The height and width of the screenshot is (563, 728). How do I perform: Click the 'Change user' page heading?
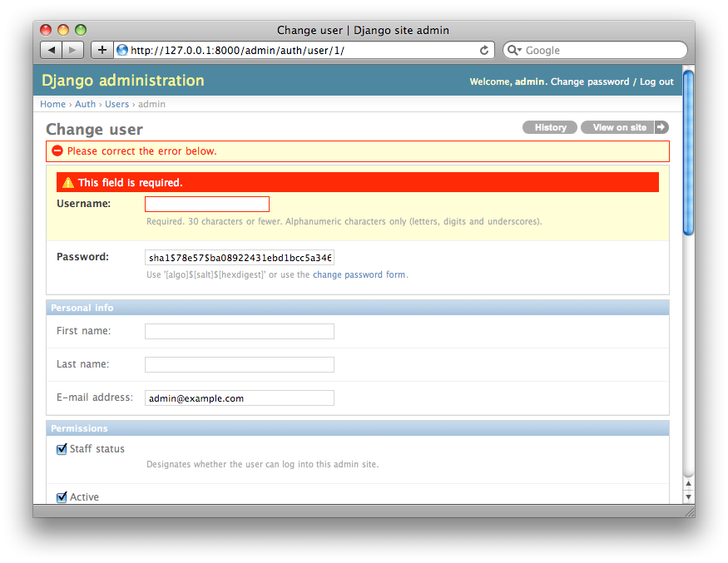click(x=94, y=130)
